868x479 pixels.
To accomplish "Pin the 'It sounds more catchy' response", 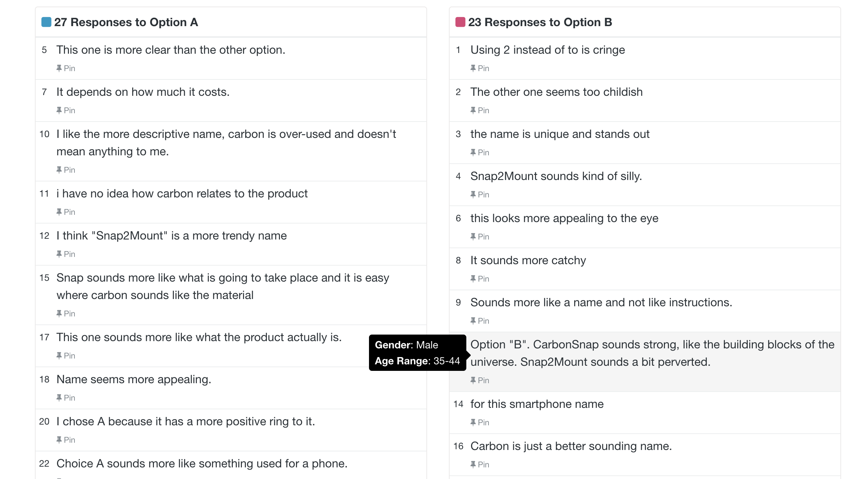I will [x=480, y=279].
